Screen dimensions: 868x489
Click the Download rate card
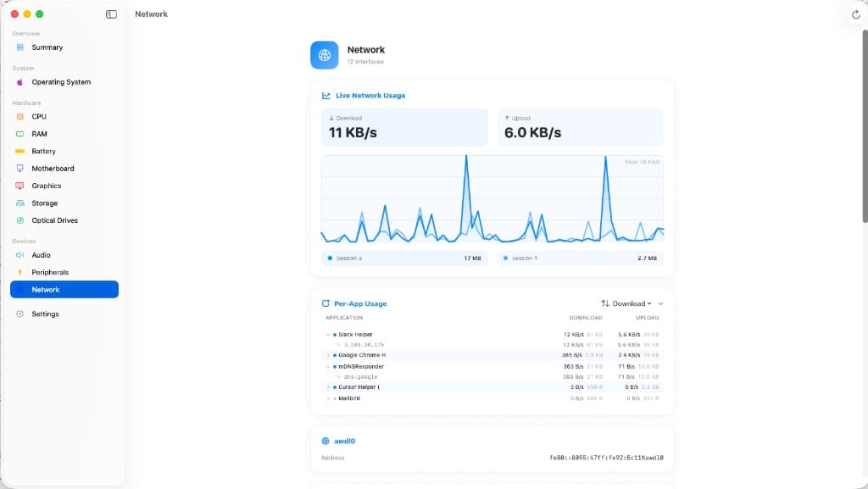404,128
